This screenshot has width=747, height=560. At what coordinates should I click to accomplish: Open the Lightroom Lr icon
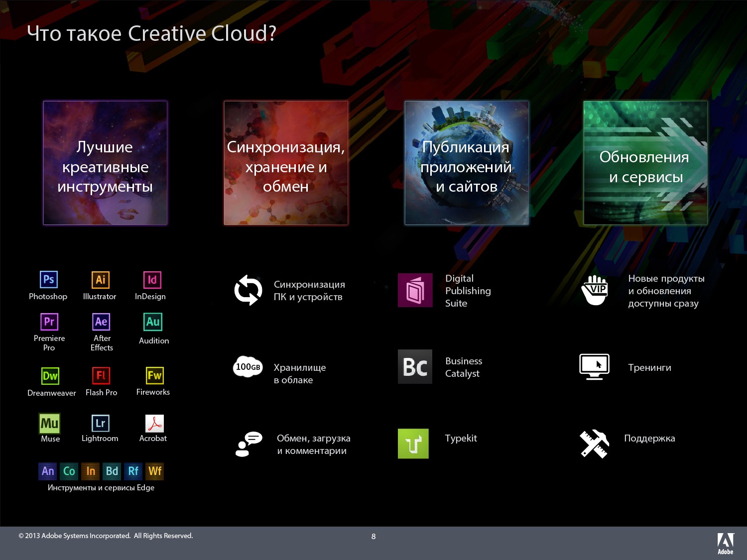click(x=100, y=423)
